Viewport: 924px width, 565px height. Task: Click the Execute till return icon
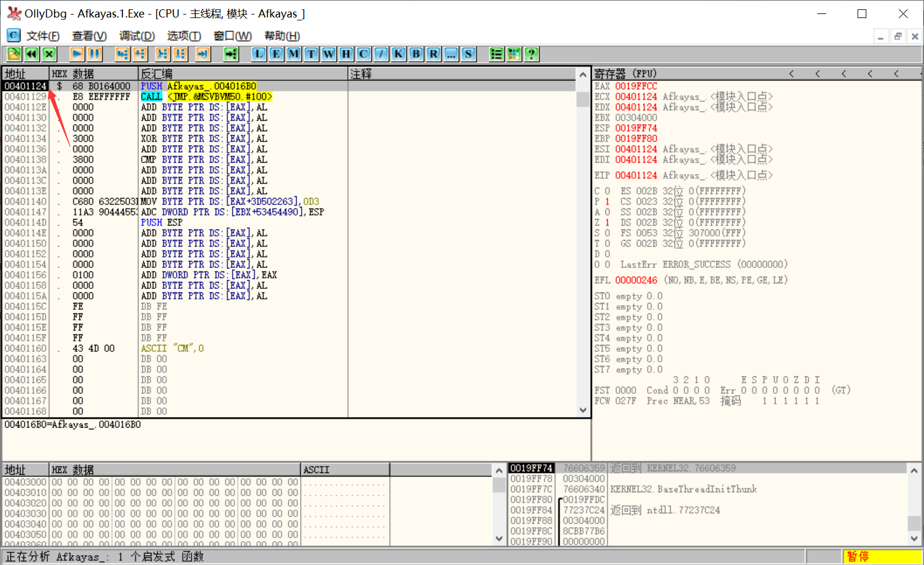click(x=203, y=54)
